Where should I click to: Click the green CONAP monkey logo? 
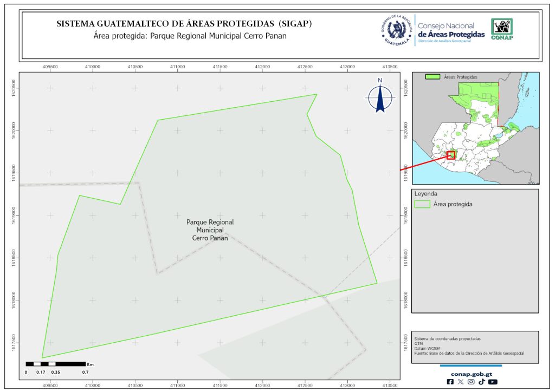pos(501,29)
